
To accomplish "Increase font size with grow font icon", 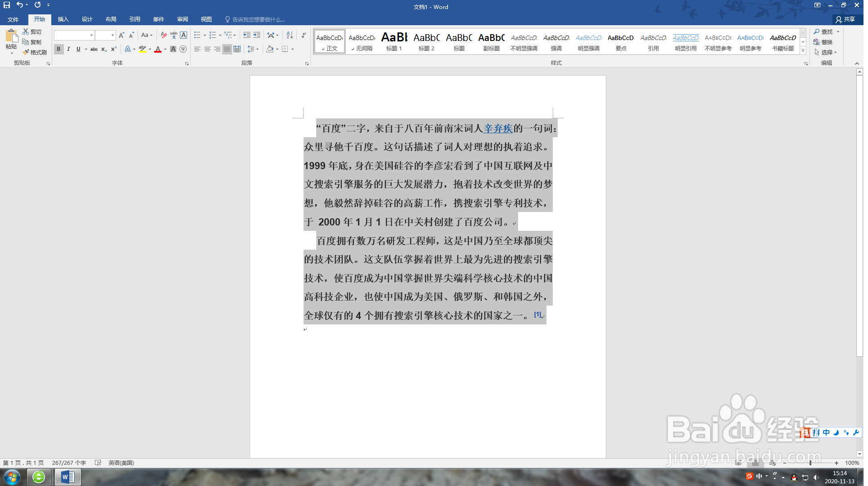I will pos(121,35).
